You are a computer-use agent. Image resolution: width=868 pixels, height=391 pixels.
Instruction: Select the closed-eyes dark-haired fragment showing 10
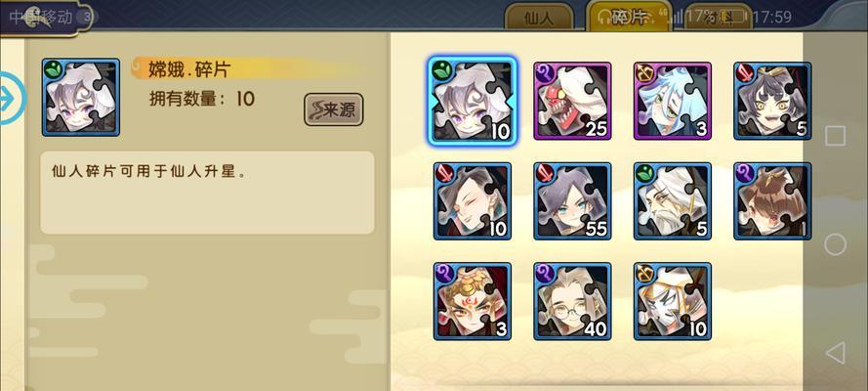click(473, 201)
